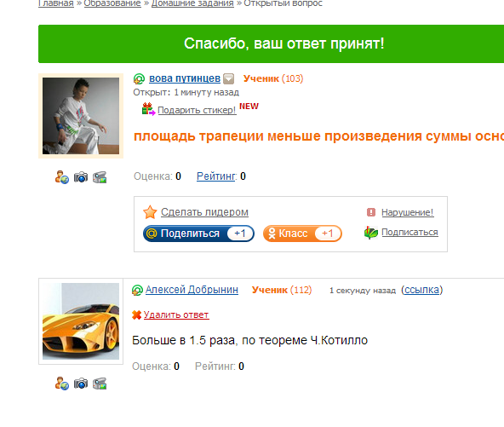Click camera icon under car avatar

point(81,384)
